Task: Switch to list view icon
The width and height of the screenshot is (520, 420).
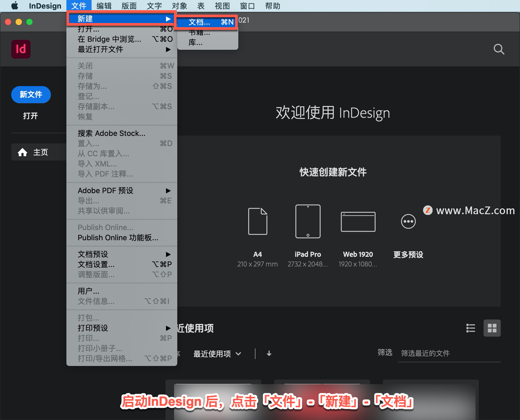Action: [470, 328]
